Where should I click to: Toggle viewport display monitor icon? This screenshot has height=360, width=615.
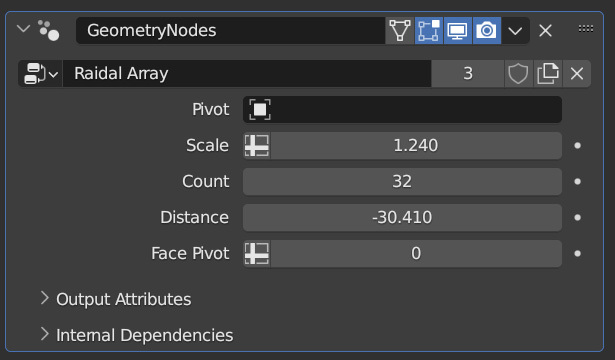tap(458, 31)
